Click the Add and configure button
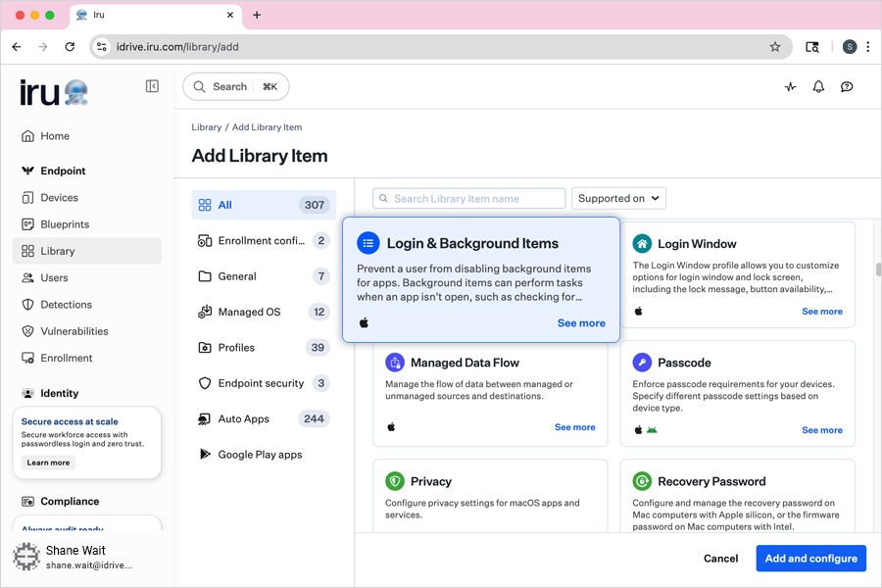882x588 pixels. (810, 559)
